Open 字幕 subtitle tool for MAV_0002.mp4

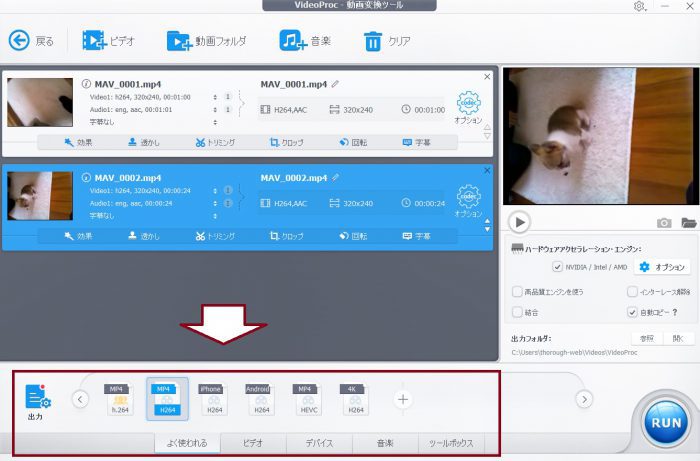pyautogui.click(x=416, y=236)
